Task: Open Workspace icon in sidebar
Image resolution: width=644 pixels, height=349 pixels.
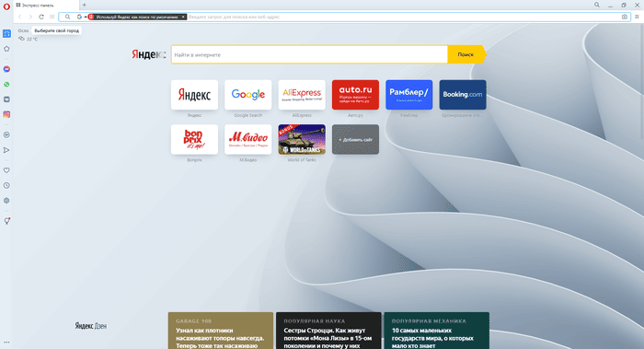Action: tap(6, 34)
